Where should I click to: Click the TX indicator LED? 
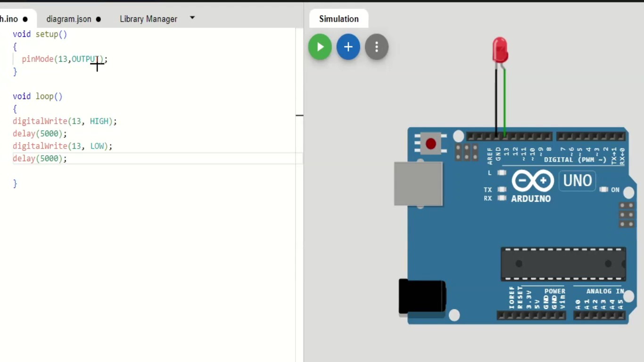click(502, 190)
